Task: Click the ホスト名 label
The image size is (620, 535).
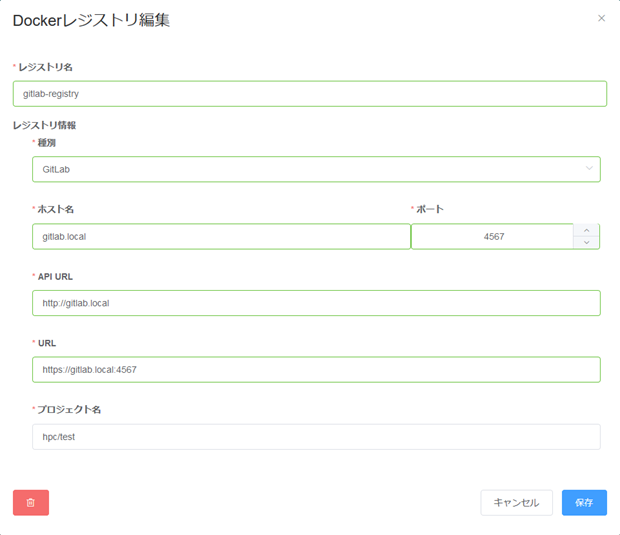Action: (56, 209)
